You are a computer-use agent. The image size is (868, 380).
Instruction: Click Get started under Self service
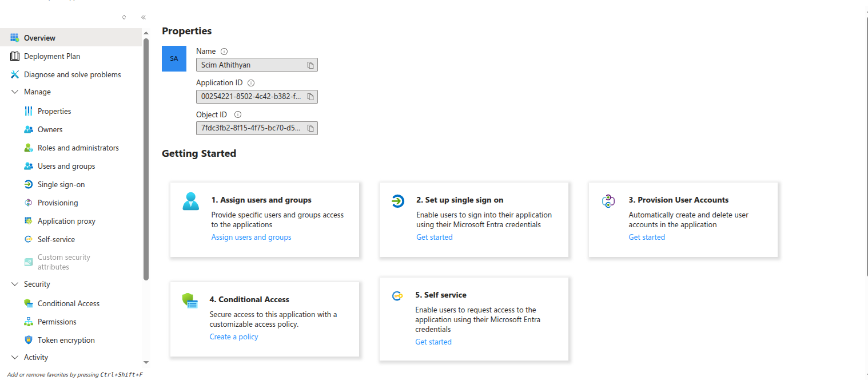click(x=433, y=342)
